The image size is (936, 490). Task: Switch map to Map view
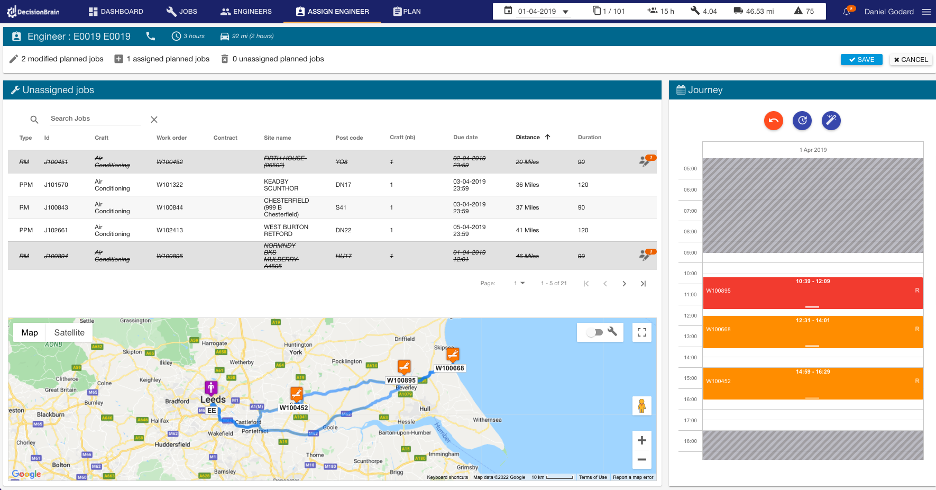[30, 332]
